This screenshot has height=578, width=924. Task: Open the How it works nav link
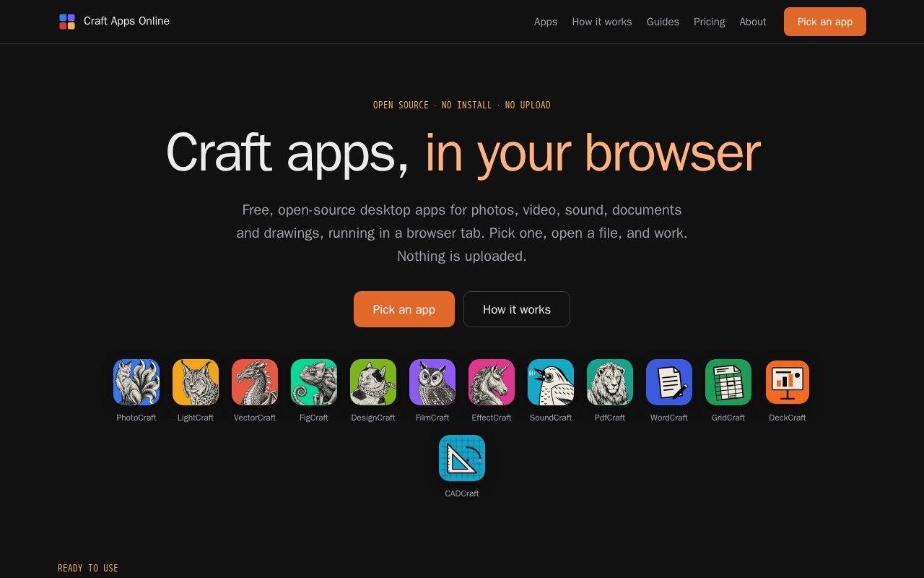pos(602,22)
